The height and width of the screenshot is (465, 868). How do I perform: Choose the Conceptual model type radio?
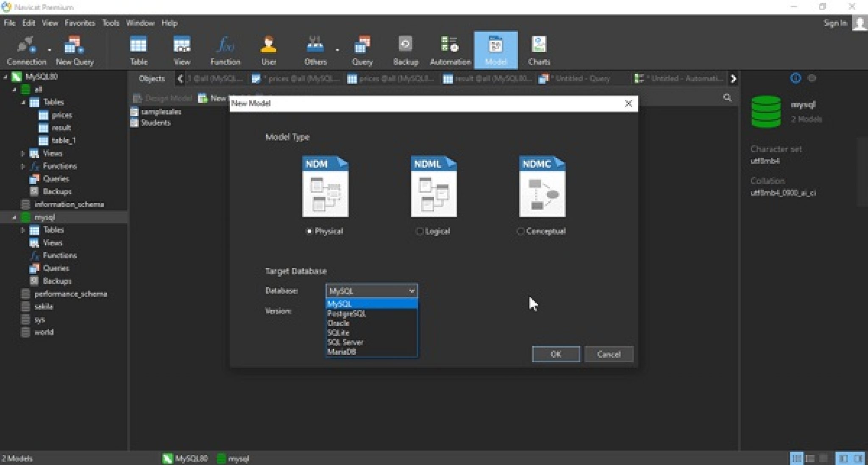pos(520,231)
